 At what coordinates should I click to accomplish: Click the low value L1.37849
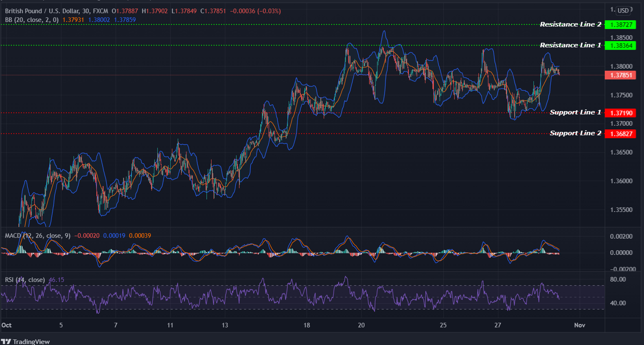click(184, 11)
